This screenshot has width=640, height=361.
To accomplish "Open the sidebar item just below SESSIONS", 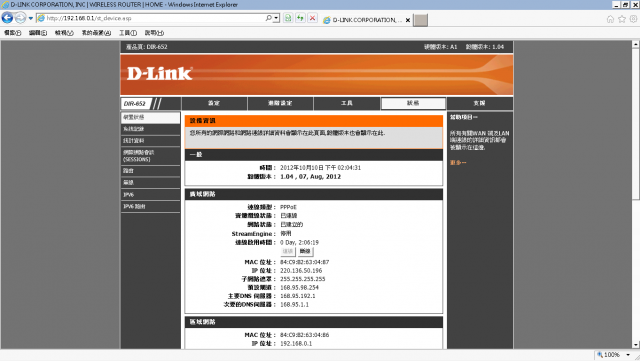I will pyautogui.click(x=150, y=171).
